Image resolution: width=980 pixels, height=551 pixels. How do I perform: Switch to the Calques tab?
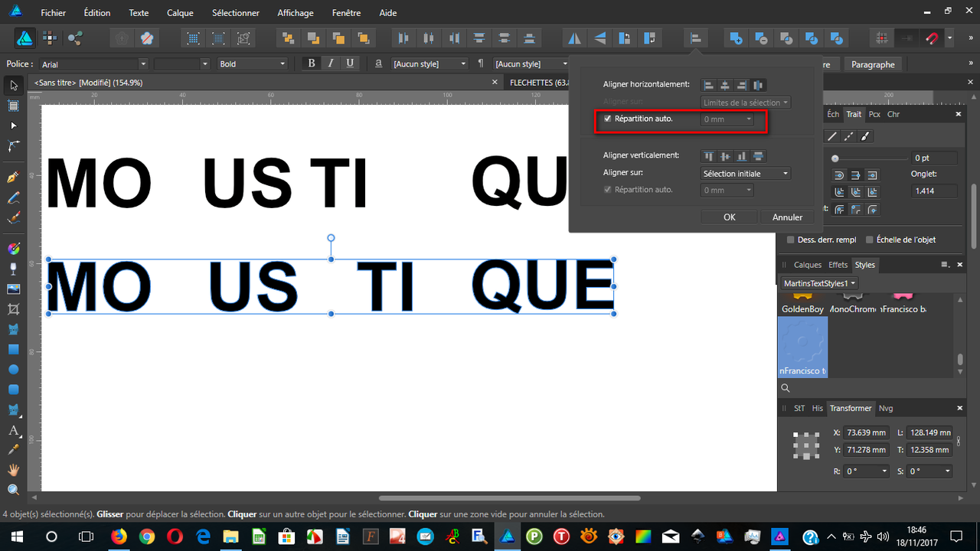coord(808,265)
